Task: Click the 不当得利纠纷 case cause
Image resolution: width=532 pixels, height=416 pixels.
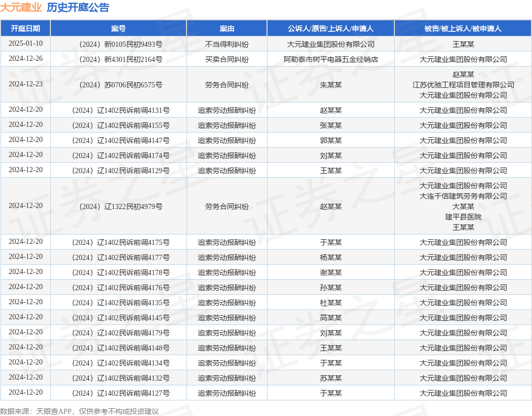Action: [227, 44]
